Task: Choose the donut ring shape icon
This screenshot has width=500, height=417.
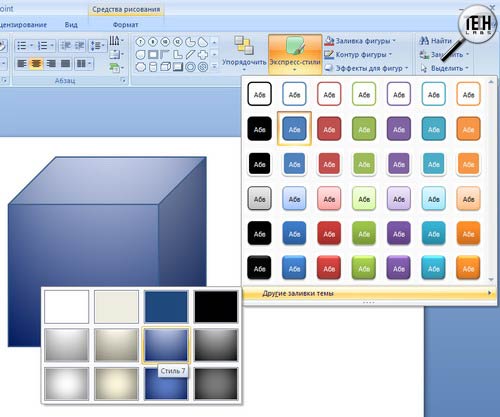Action: (x=190, y=67)
